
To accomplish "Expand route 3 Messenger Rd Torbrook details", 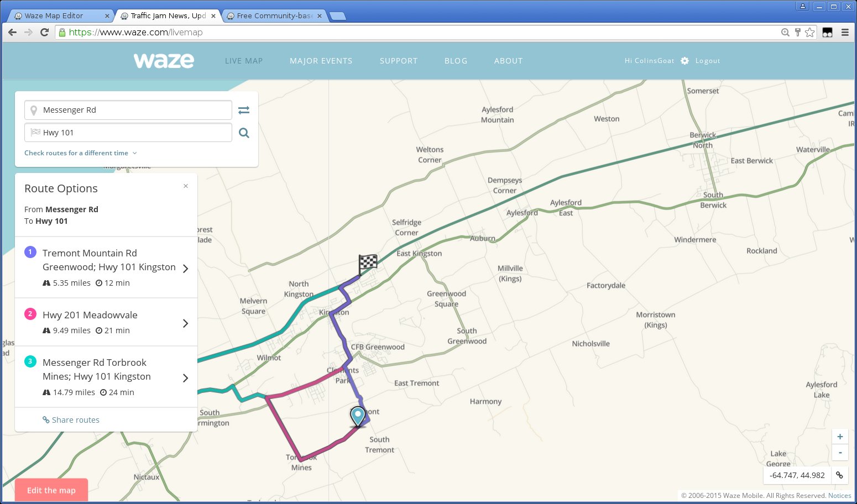I will pos(185,378).
